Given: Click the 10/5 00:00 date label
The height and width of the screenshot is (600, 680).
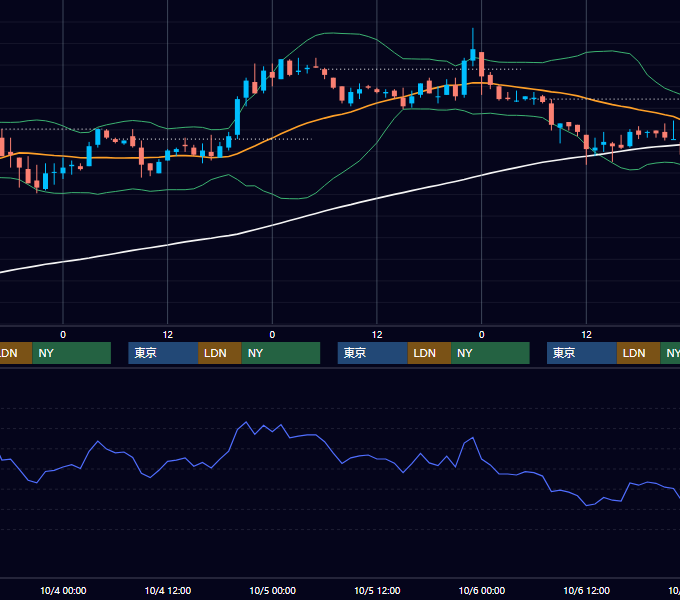Looking at the screenshot, I should coord(272,590).
